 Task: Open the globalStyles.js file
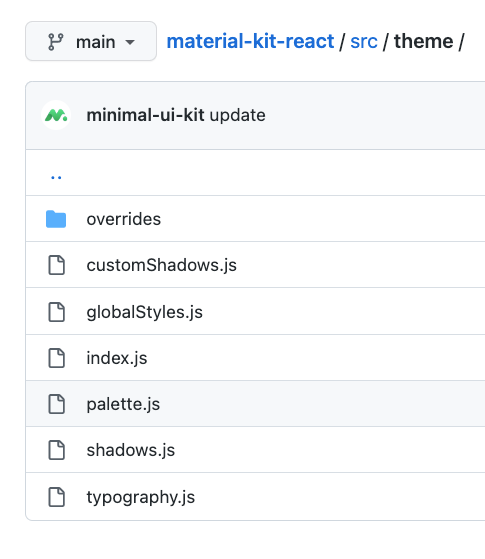point(144,312)
